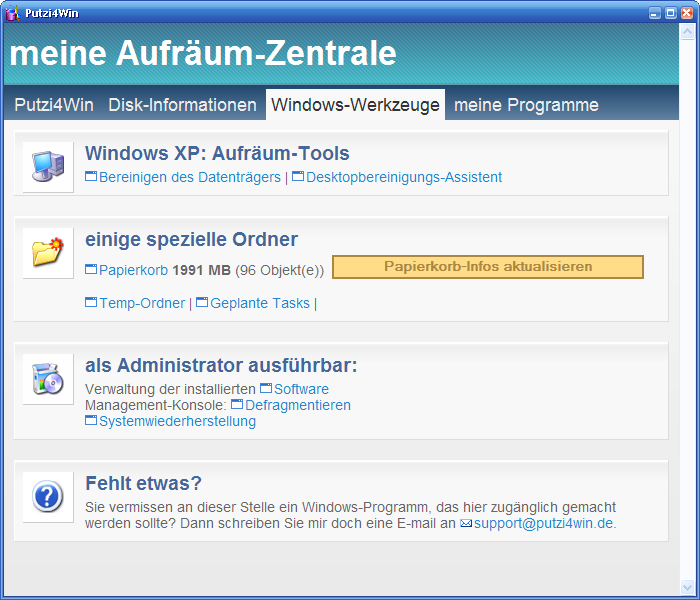This screenshot has width=700, height=600.
Task: Click the Windows XP: Aufräum-Tools heading
Action: pyautogui.click(x=217, y=153)
